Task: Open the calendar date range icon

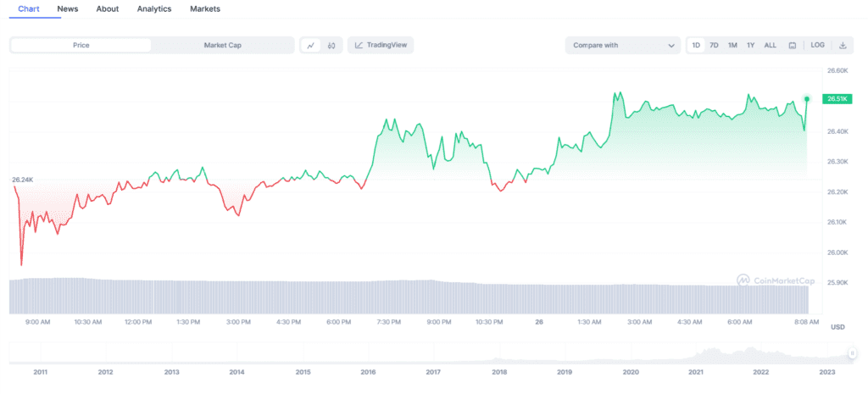Action: pyautogui.click(x=793, y=46)
